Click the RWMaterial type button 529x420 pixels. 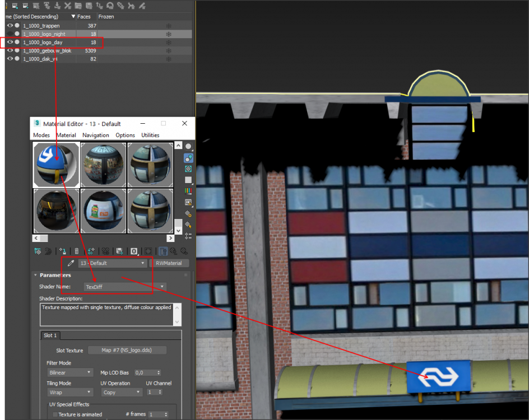[169, 263]
